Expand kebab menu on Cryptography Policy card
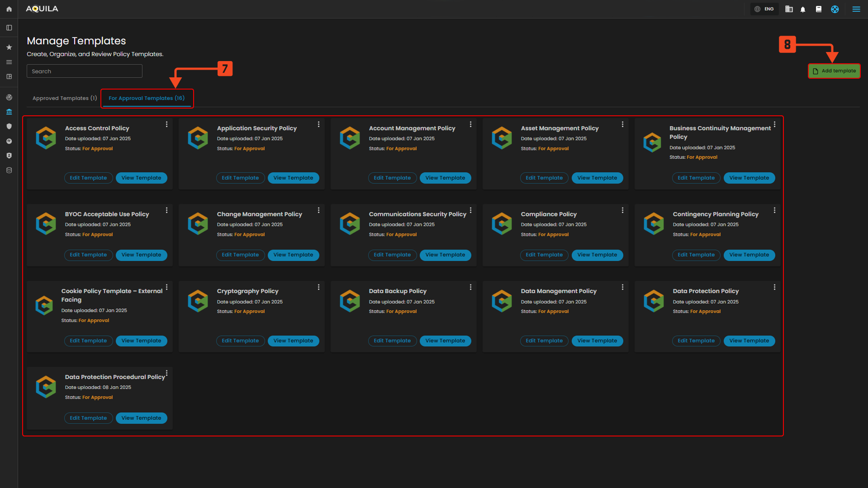 tap(318, 287)
